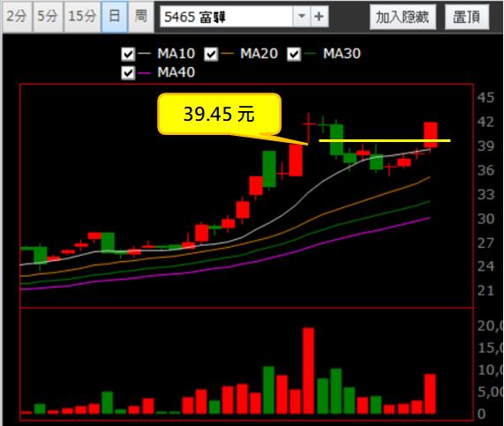Screen dimensions: 504x426
Task: Click the 39.45 元 yellow price callout
Action: [x=219, y=114]
